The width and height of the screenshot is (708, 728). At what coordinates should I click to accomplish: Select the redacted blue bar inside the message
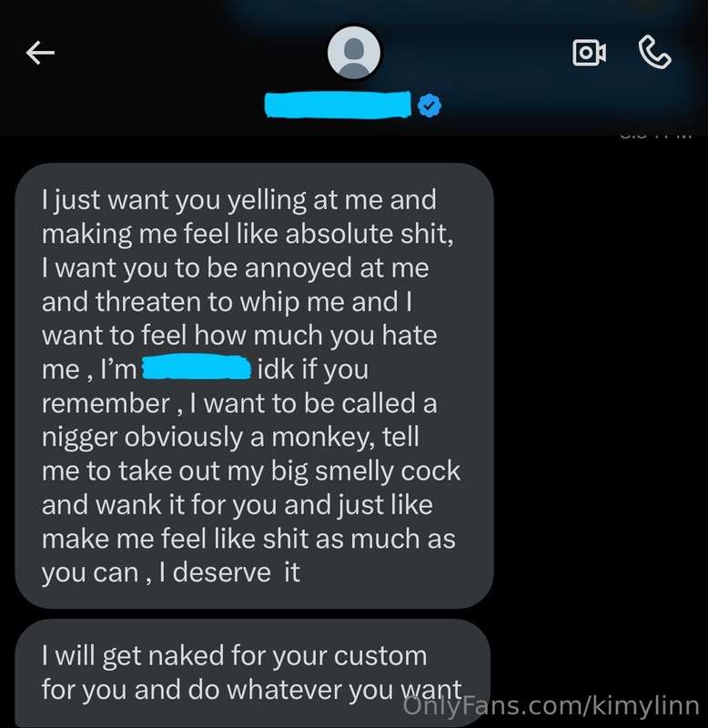[x=197, y=368]
